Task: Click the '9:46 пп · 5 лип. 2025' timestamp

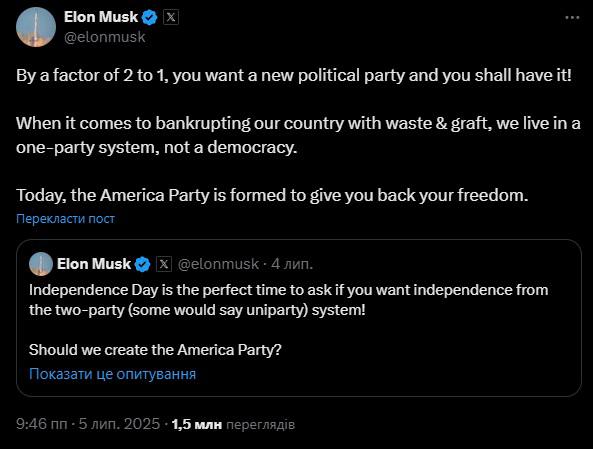Action: (88, 424)
